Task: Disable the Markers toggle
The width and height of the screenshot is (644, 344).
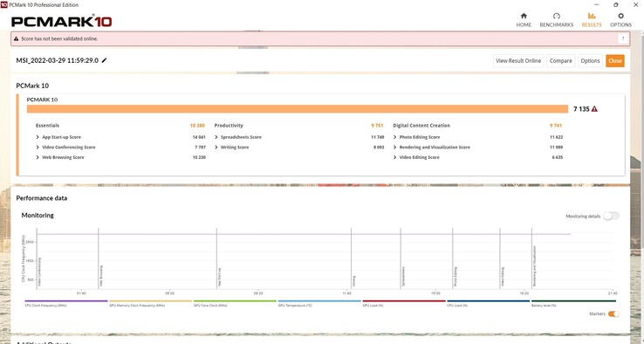Action: [613, 314]
